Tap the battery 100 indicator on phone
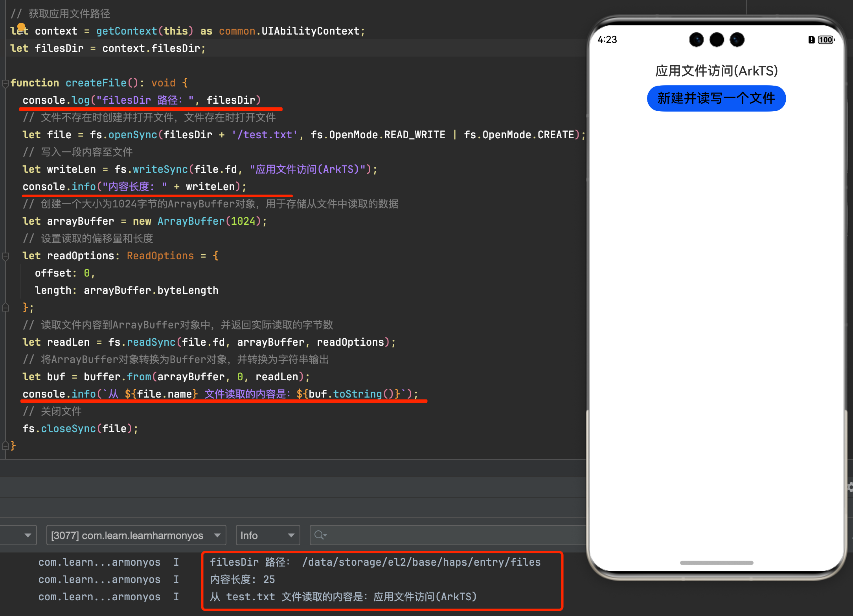853x616 pixels. pyautogui.click(x=825, y=40)
